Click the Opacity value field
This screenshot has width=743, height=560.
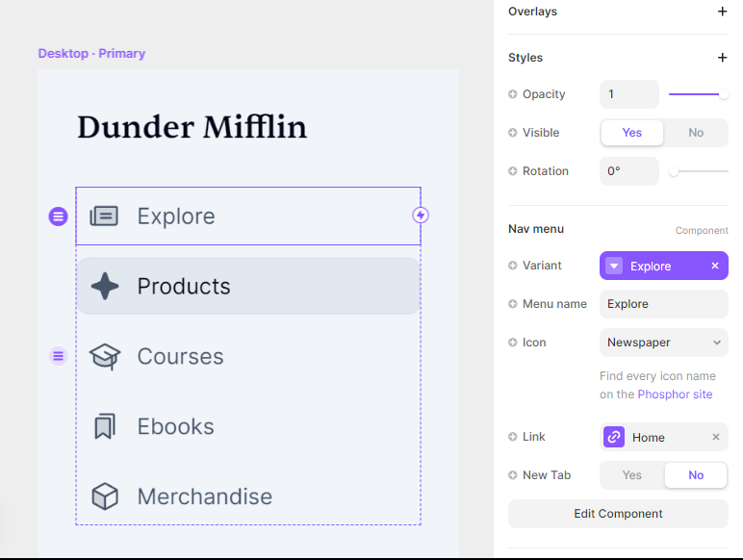pyautogui.click(x=628, y=94)
